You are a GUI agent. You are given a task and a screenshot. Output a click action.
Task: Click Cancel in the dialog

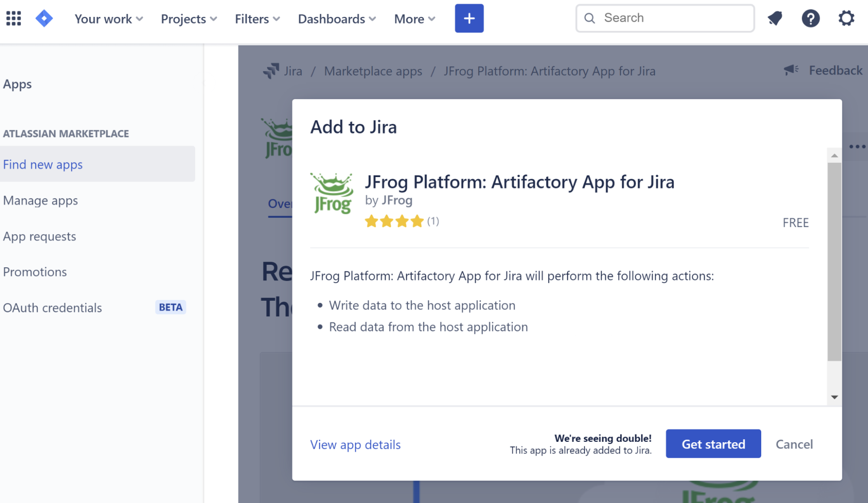794,444
